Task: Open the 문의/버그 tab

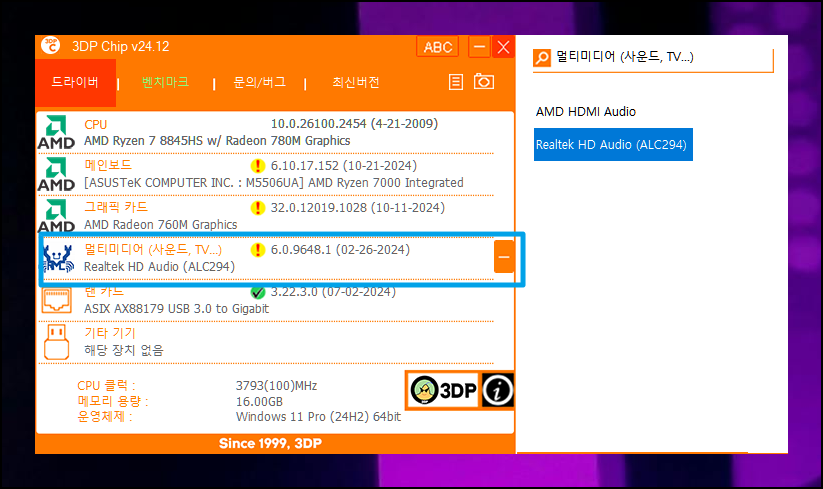Action: click(259, 82)
